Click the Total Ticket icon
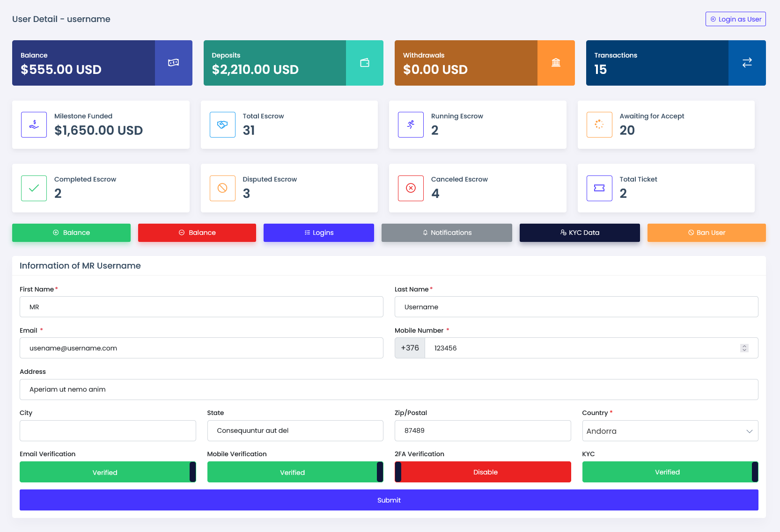Image resolution: width=780 pixels, height=532 pixels. click(599, 188)
